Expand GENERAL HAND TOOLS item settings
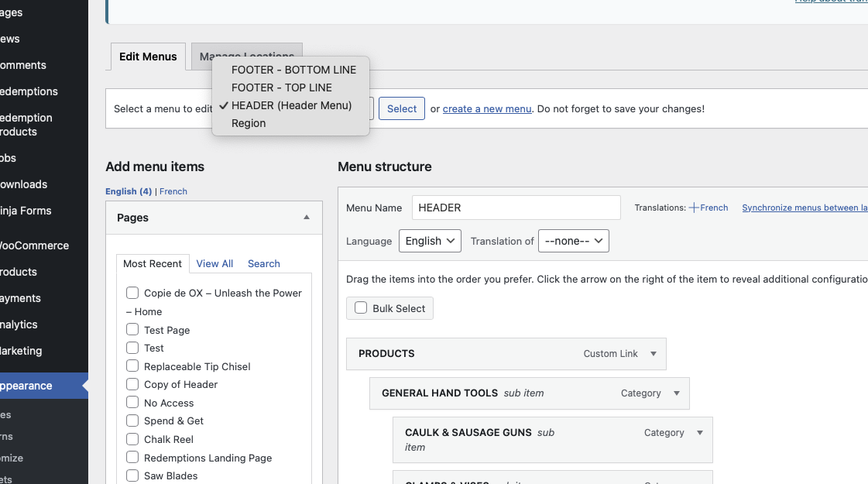The width and height of the screenshot is (868, 484). [x=677, y=393]
